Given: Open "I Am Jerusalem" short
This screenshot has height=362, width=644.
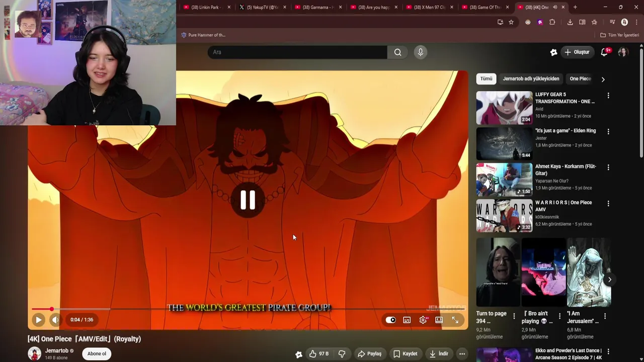Looking at the screenshot, I should point(589,272).
